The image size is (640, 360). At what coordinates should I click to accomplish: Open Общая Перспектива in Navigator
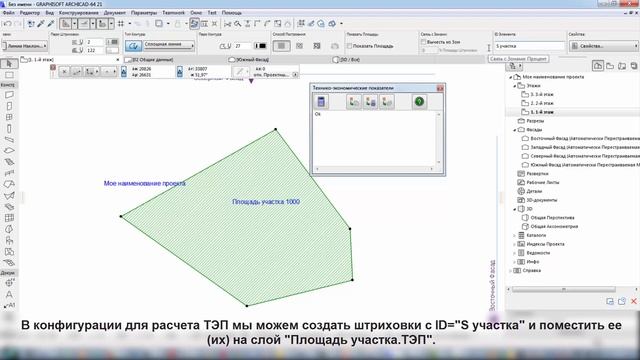coord(548,218)
